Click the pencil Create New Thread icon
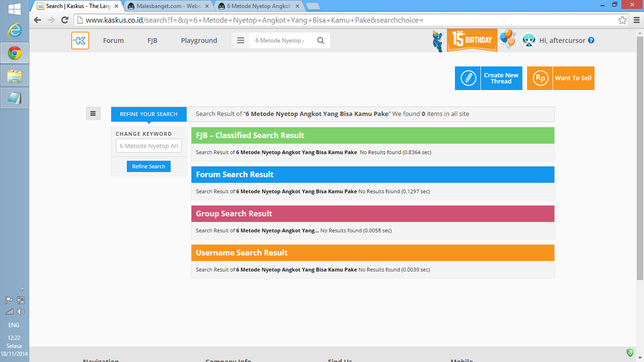The height and width of the screenshot is (362, 644). [468, 78]
